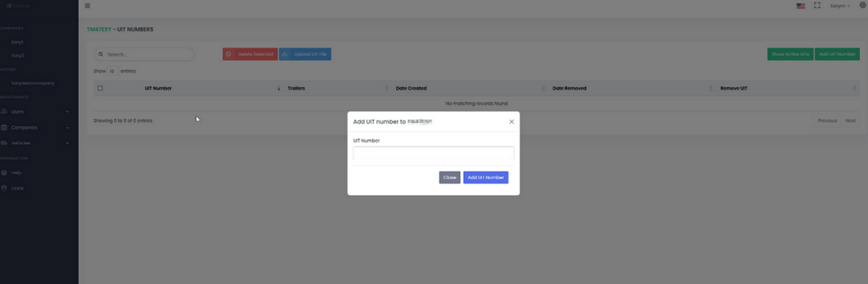Click the Show Active UITs button
Screen dimensions: 868x284
[x=790, y=54]
